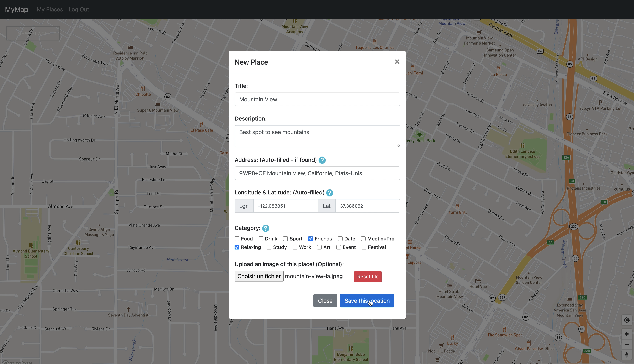Check the Food category checkbox
The height and width of the screenshot is (364, 634).
tap(237, 239)
